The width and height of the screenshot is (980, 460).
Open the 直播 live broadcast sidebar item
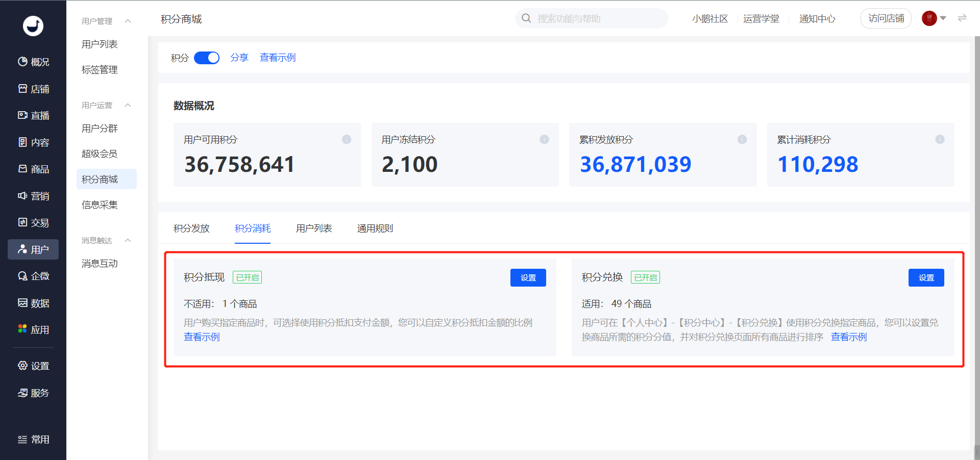pos(33,115)
